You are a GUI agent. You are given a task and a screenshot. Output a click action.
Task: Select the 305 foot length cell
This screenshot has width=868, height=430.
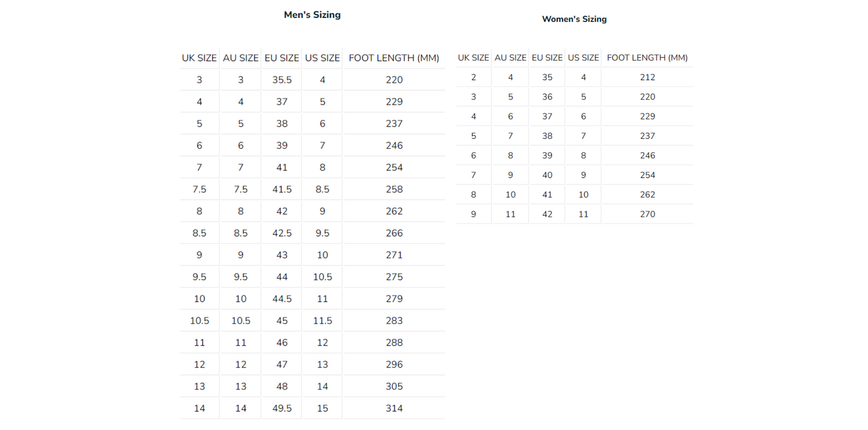394,387
